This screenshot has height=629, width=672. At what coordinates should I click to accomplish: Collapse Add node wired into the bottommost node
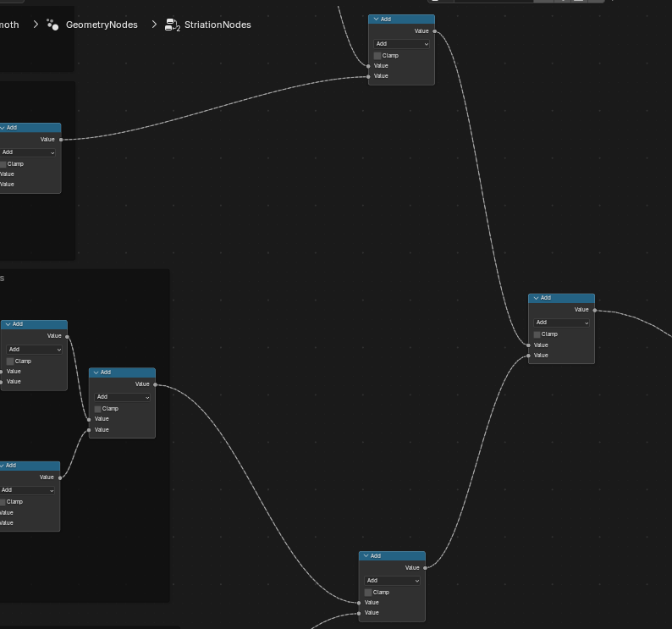click(96, 372)
